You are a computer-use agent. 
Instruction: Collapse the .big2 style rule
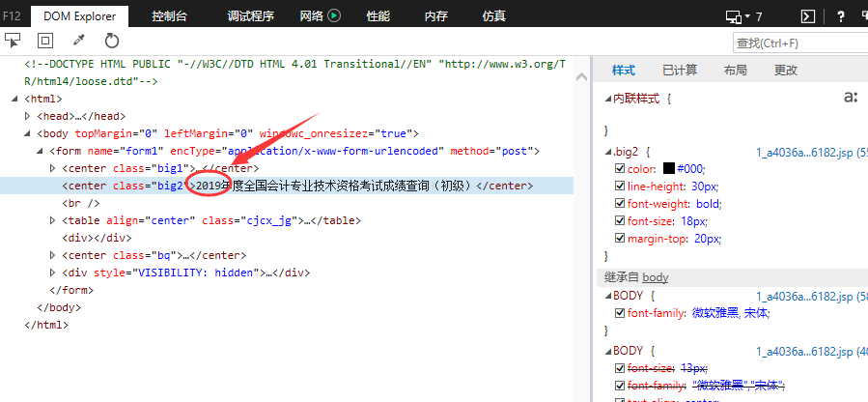(x=608, y=152)
